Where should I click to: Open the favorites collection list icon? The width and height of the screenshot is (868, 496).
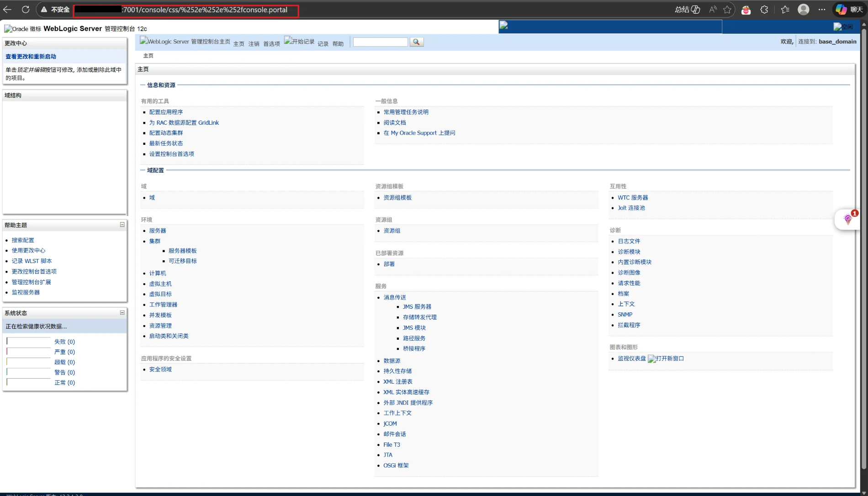point(785,10)
